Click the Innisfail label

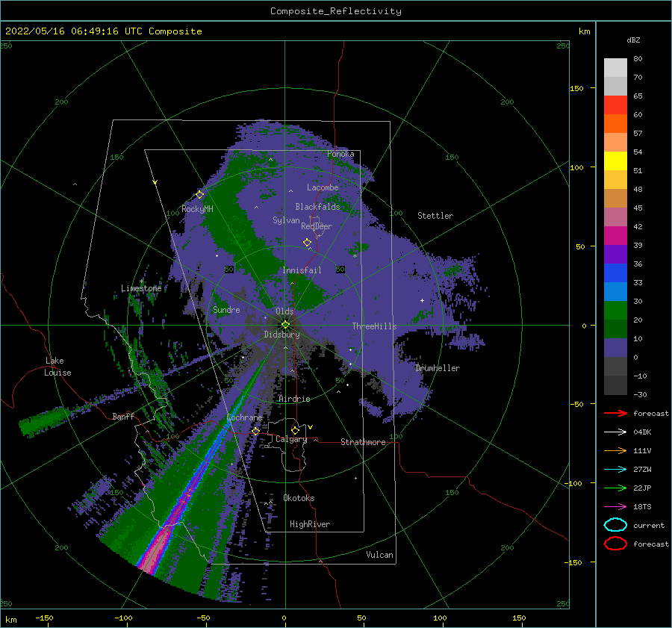[302, 270]
